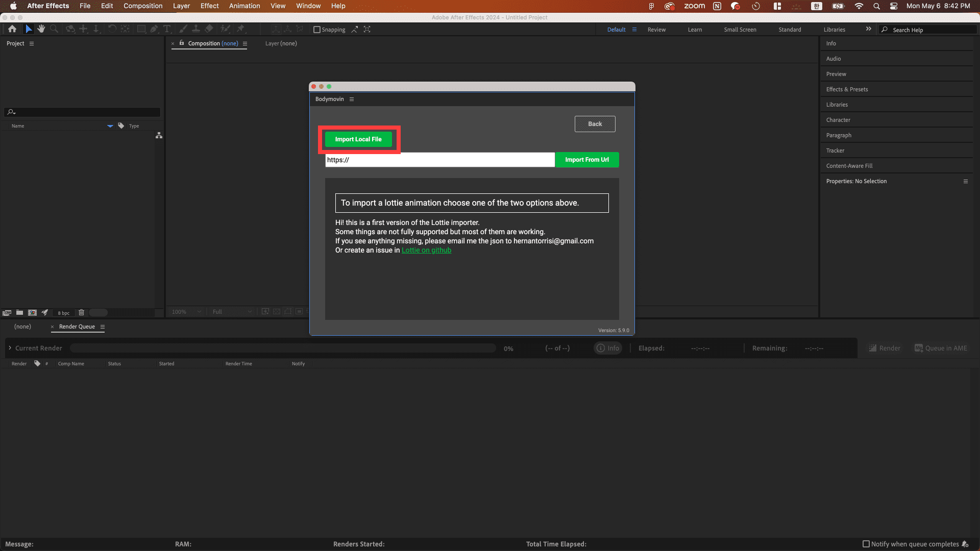This screenshot has height=551, width=980.
Task: Switch to the Small Screen workspace
Action: pos(740,30)
